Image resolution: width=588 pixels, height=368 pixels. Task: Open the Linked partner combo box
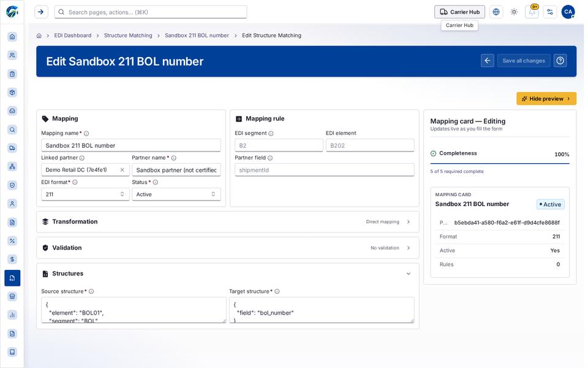pos(85,170)
